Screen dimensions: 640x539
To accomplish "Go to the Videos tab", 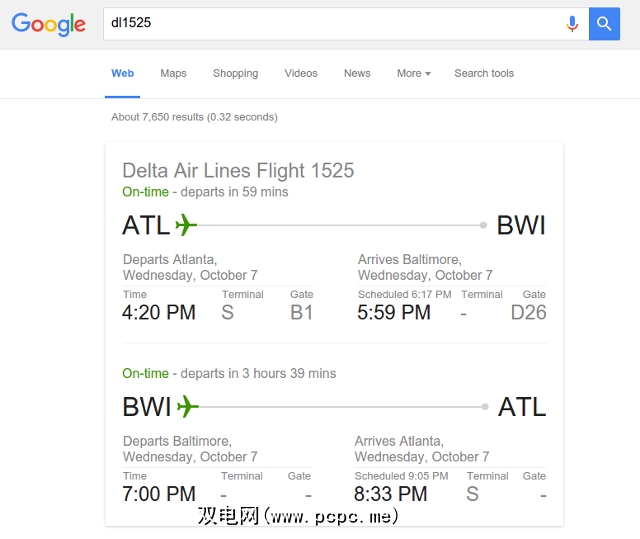I will click(300, 73).
